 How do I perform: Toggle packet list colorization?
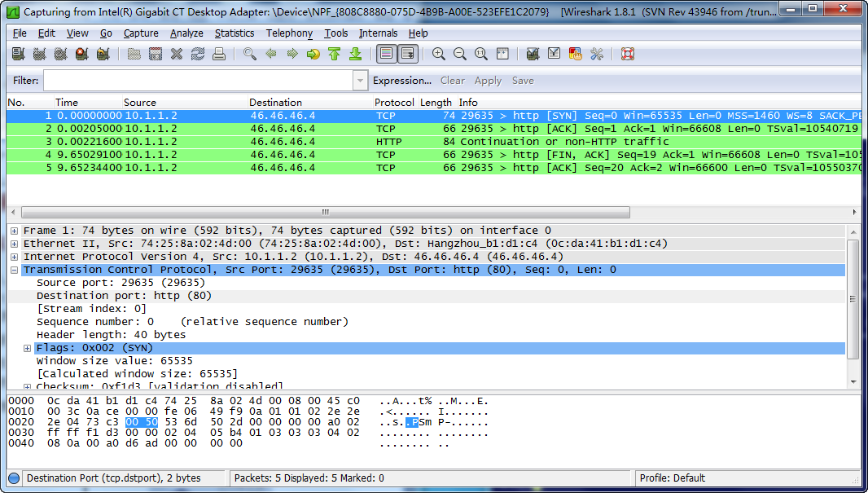387,54
